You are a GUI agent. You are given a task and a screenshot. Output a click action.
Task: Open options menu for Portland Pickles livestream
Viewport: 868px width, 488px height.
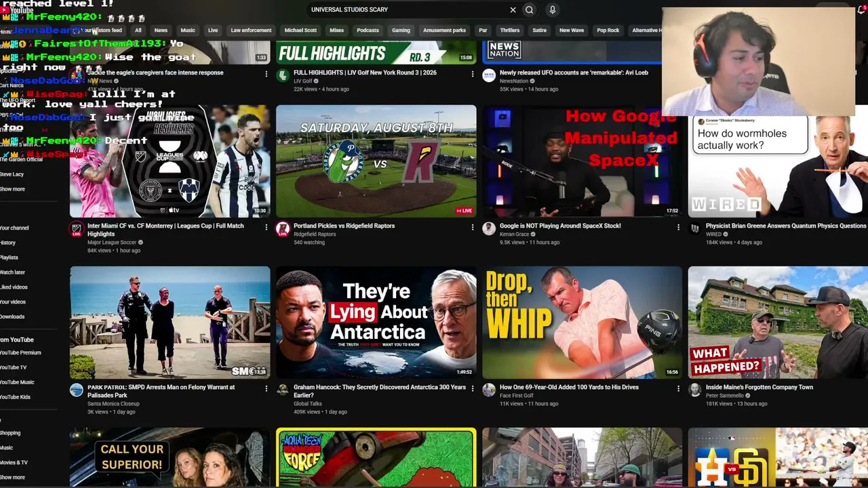(473, 227)
